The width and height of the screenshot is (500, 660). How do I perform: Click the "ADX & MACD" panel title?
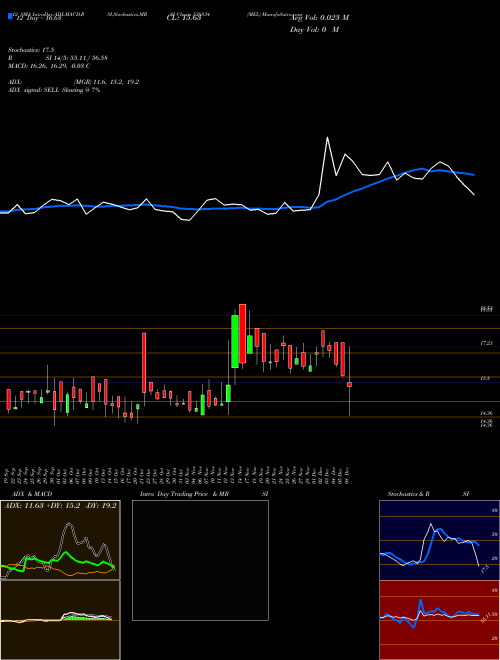(32, 494)
